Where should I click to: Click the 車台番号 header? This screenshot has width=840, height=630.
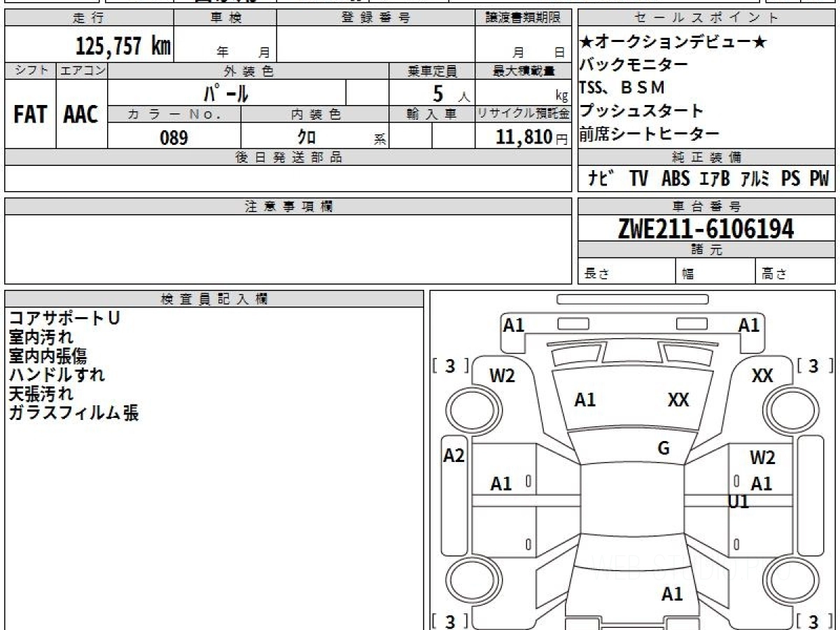706,206
